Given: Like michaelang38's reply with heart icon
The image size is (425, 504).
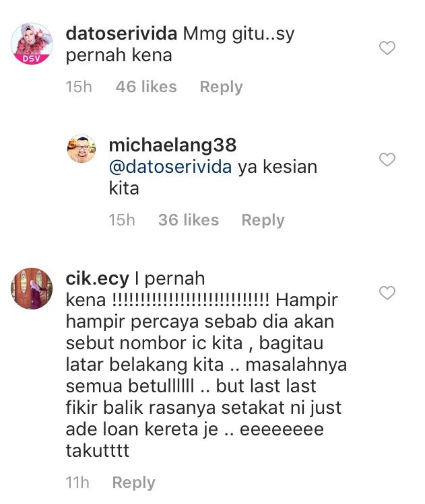Looking at the screenshot, I should pos(387,159).
